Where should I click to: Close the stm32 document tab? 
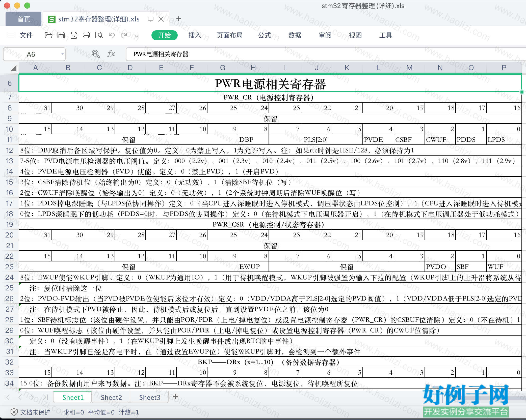pyautogui.click(x=161, y=19)
